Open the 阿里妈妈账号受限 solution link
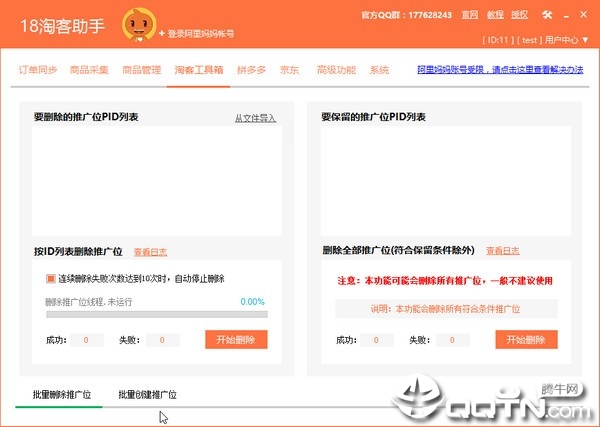Viewport: 600px width, 427px height. 500,70
